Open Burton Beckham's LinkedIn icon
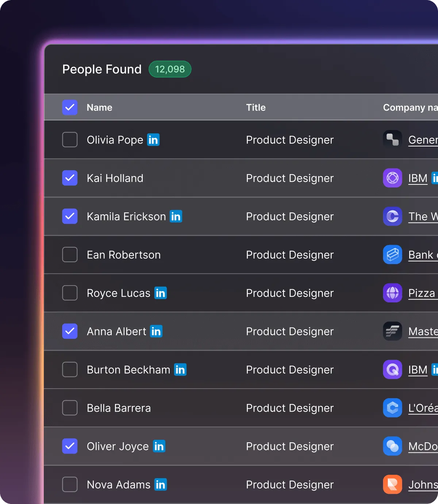Viewport: 438px width, 504px height. (180, 370)
